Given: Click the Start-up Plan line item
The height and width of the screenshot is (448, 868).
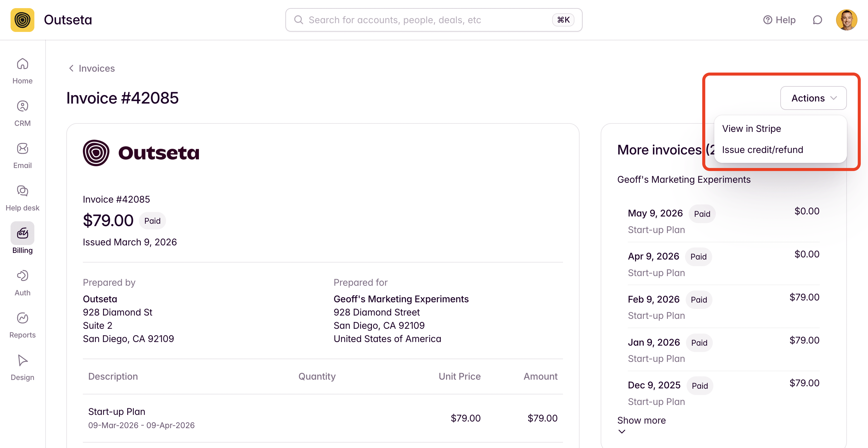Looking at the screenshot, I should (117, 412).
